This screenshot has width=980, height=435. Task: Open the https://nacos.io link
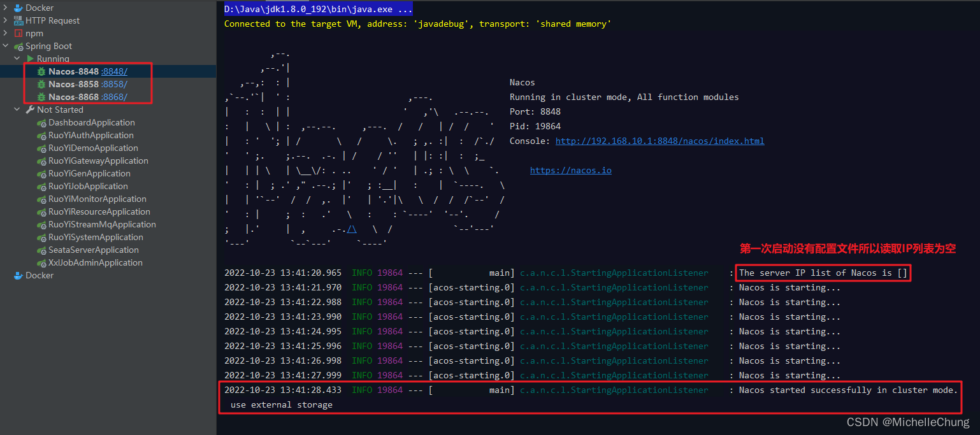pos(570,170)
